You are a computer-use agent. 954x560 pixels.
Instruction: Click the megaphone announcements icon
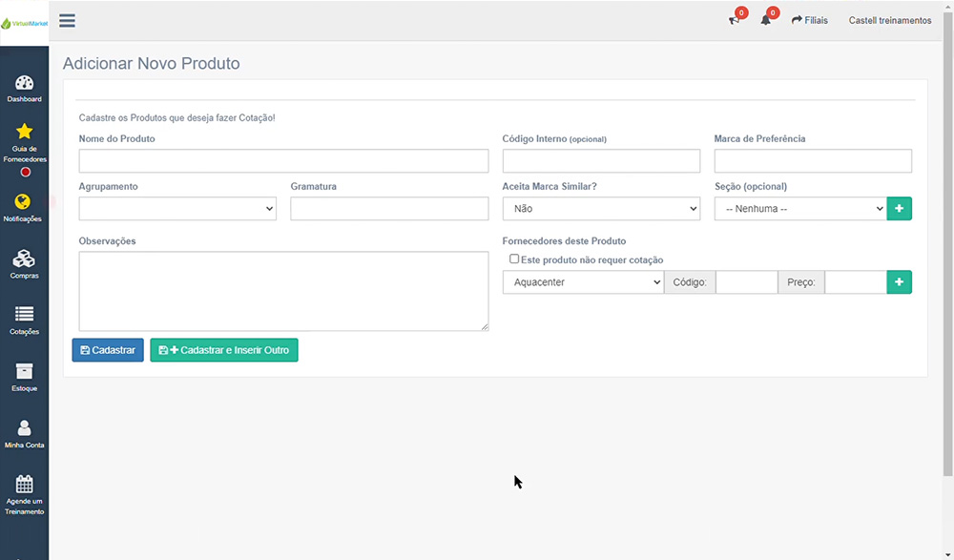click(x=734, y=20)
